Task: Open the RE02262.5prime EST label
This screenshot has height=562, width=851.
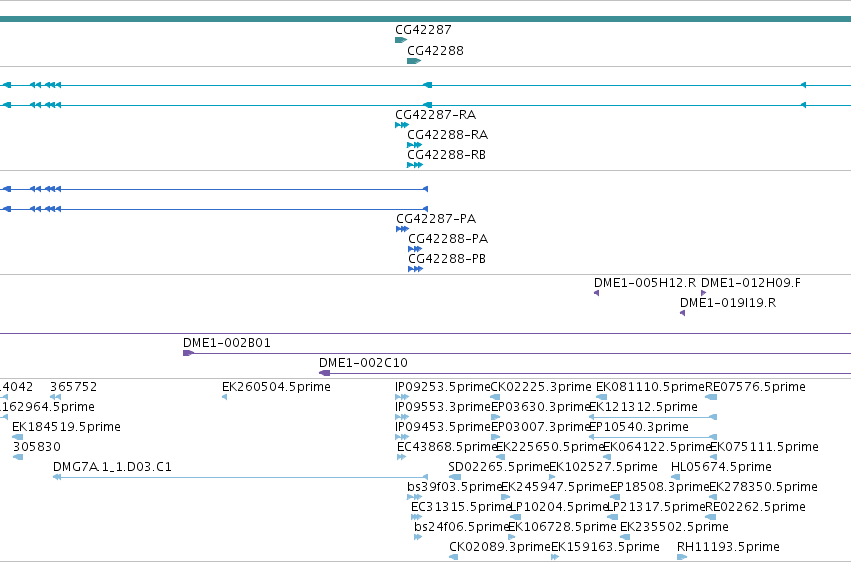Action: point(755,507)
